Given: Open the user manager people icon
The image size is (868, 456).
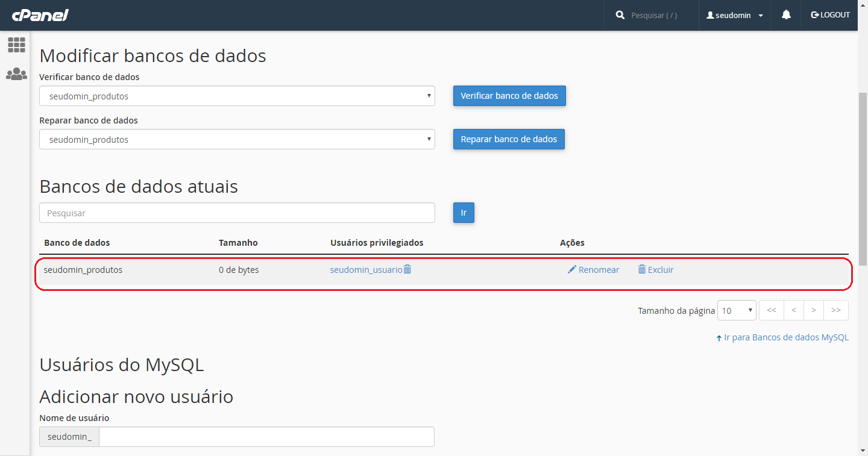Looking at the screenshot, I should (x=16, y=74).
